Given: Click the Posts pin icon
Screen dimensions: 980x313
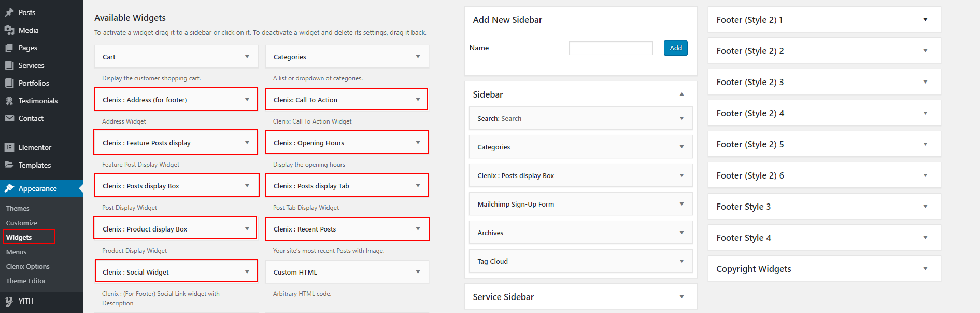Looking at the screenshot, I should click(9, 12).
